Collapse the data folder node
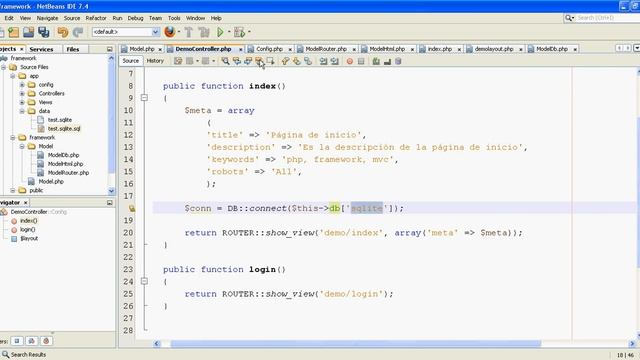Viewport: 640px width, 360px height. [x=22, y=111]
